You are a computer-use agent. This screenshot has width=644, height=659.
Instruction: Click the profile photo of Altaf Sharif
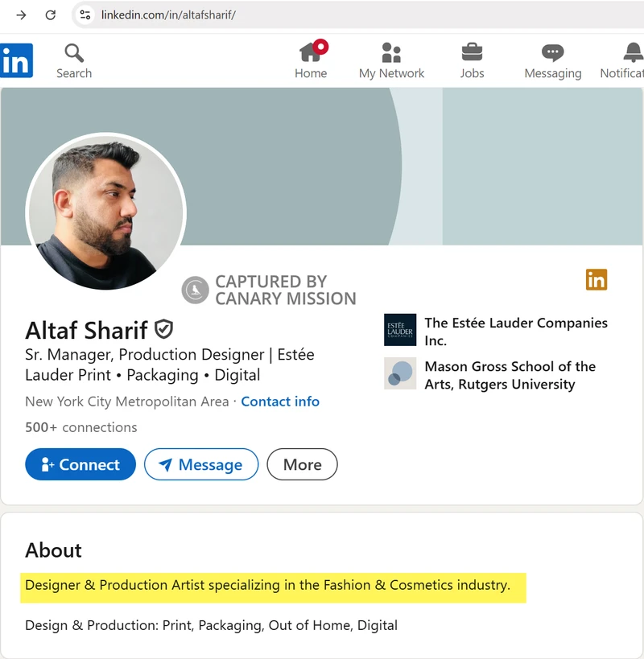tap(105, 212)
